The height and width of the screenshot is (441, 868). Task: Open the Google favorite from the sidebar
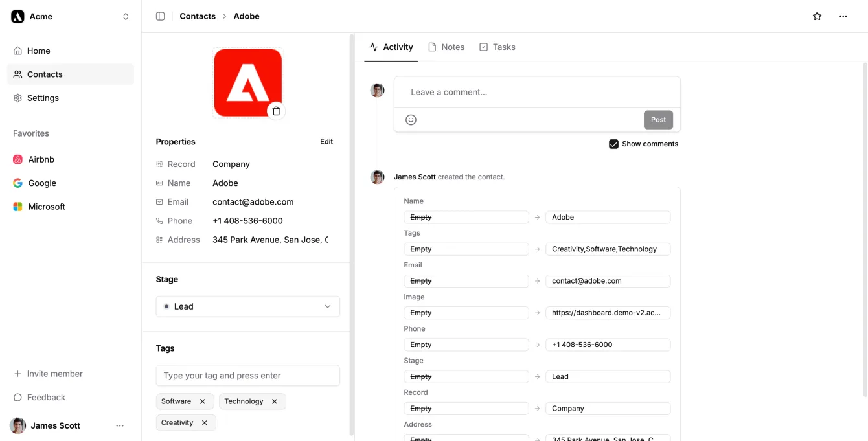click(x=41, y=183)
